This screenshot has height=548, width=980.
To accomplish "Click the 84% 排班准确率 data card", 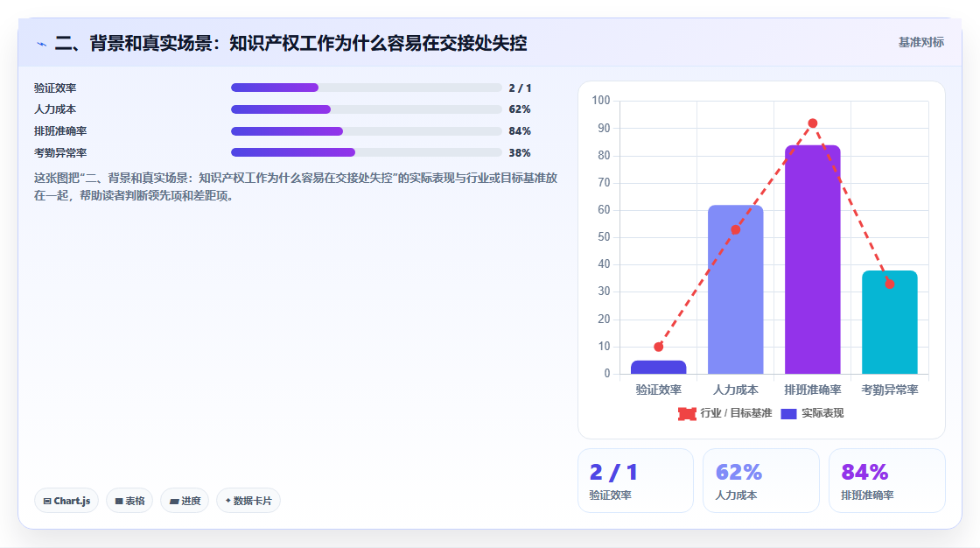I will pos(887,481).
